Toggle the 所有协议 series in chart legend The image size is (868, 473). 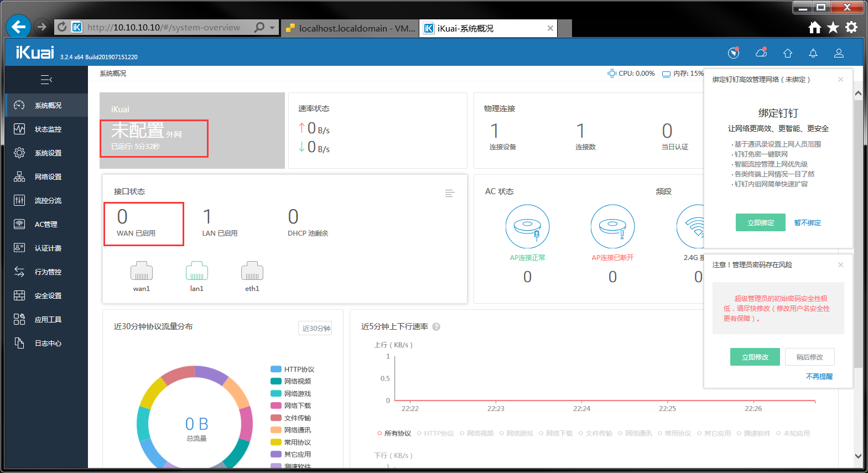[x=394, y=433]
